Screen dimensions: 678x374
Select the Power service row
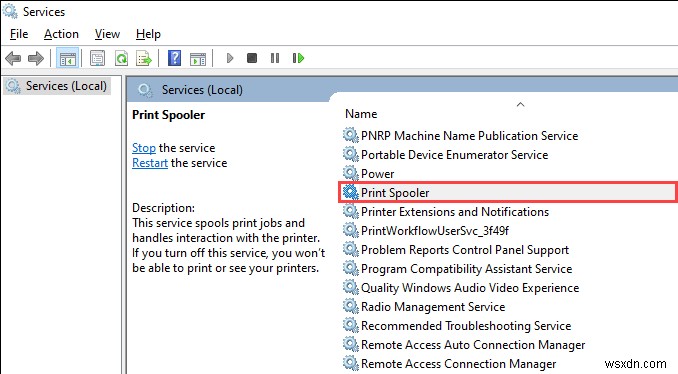point(369,174)
